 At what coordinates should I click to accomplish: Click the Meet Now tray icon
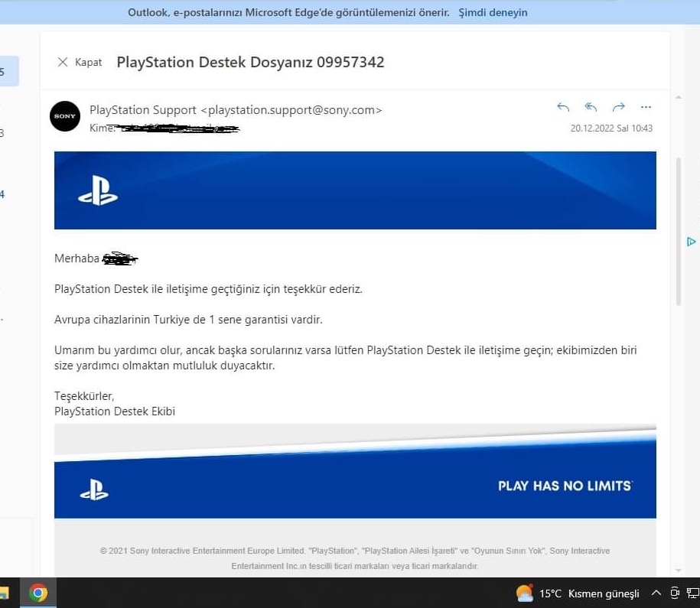pyautogui.click(x=675, y=593)
